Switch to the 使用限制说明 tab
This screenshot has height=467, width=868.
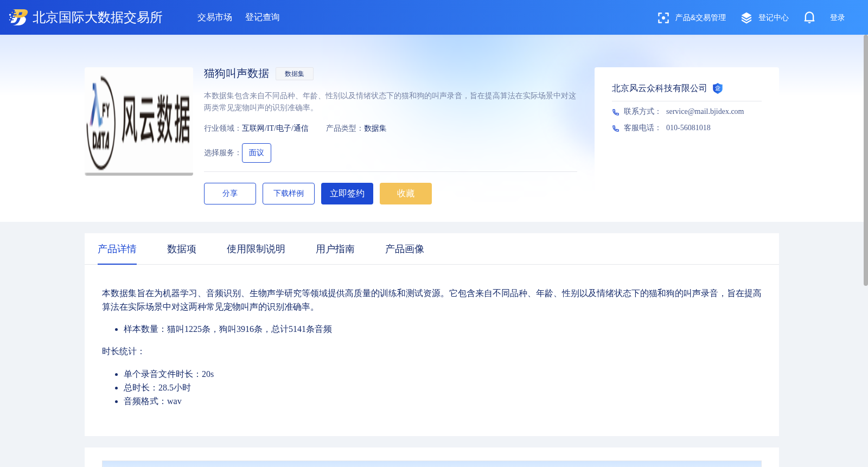pos(256,249)
